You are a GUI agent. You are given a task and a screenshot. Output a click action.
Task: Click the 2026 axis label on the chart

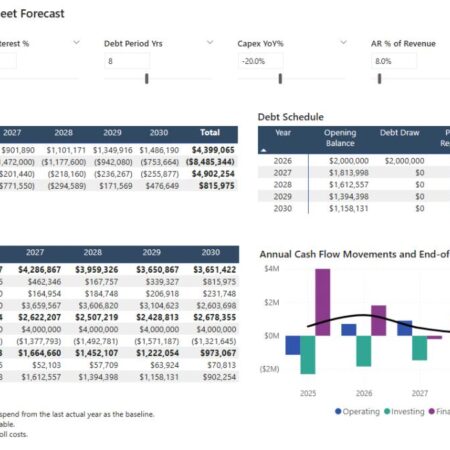coord(364,393)
